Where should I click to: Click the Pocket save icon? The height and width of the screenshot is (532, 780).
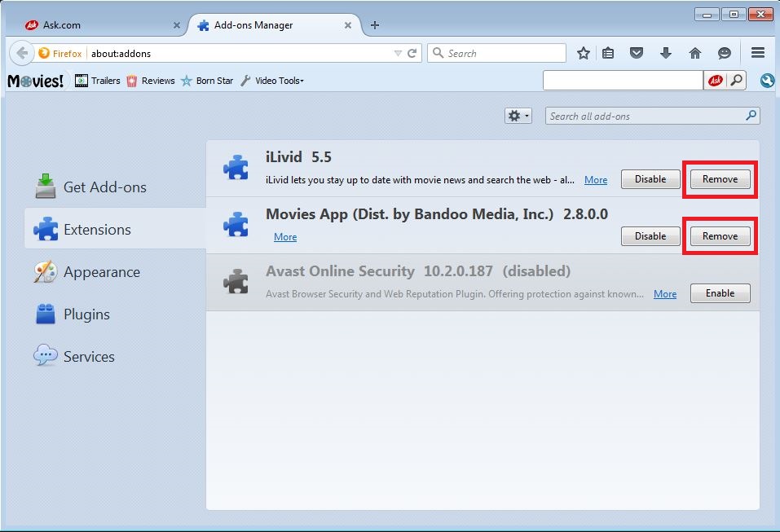point(637,53)
